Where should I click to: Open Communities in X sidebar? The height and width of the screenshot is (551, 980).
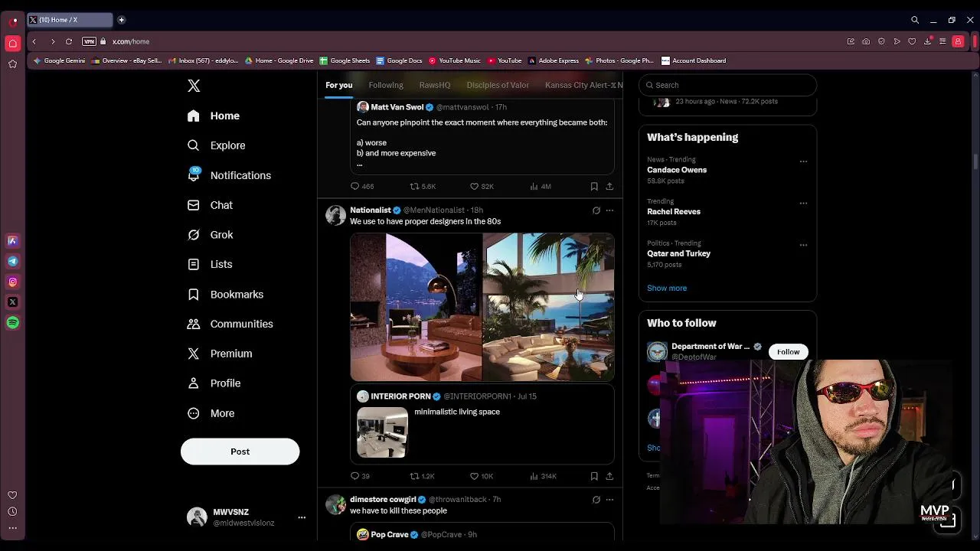230,324
